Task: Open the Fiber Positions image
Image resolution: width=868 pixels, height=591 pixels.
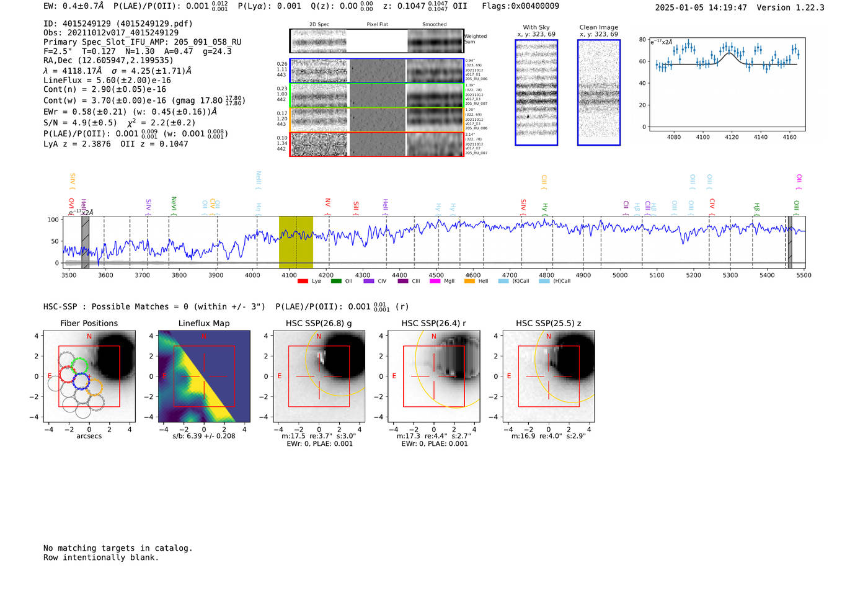Action: click(89, 376)
